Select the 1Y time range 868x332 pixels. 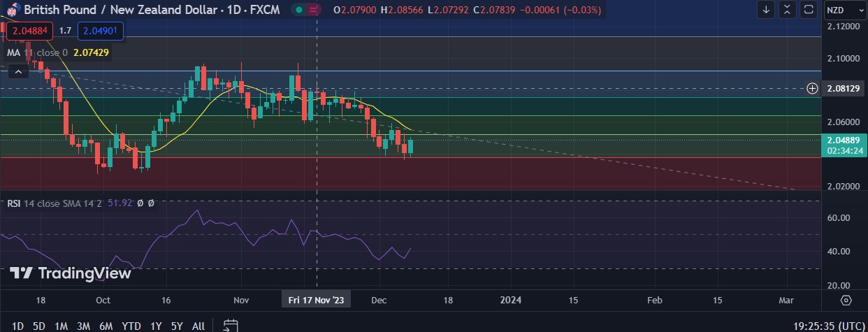pos(157,325)
